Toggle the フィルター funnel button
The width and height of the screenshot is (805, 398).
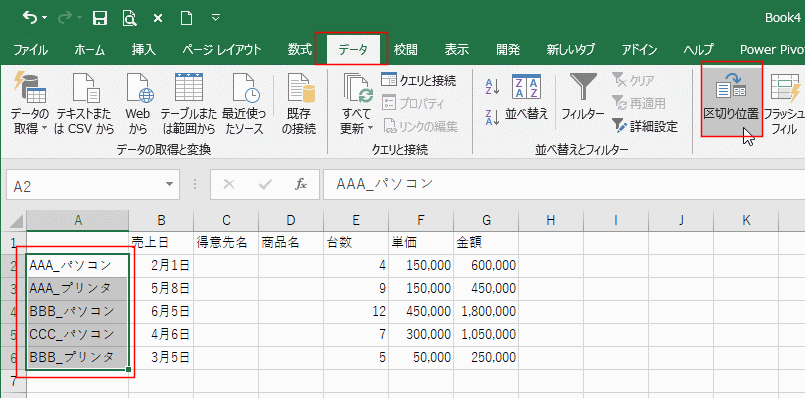tap(583, 98)
